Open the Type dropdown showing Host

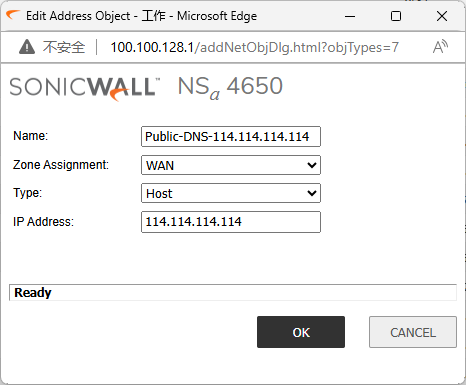(231, 193)
